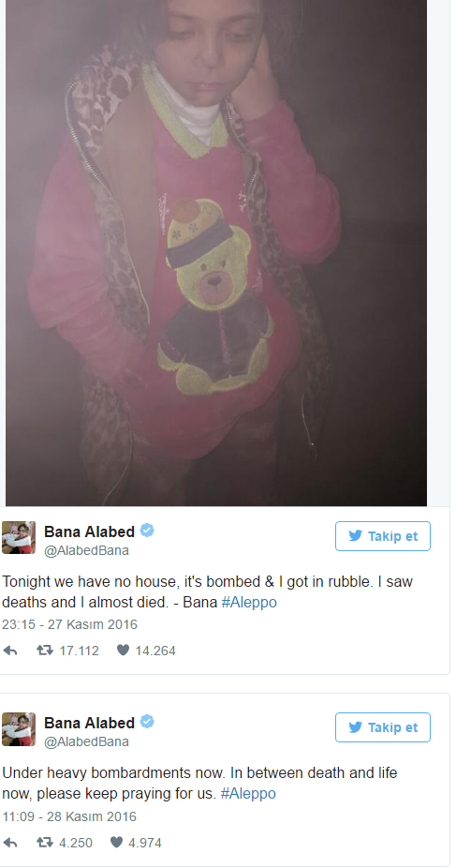Retweet the "Tonight we have no house" tweet
This screenshot has width=456, height=868.
[45, 651]
